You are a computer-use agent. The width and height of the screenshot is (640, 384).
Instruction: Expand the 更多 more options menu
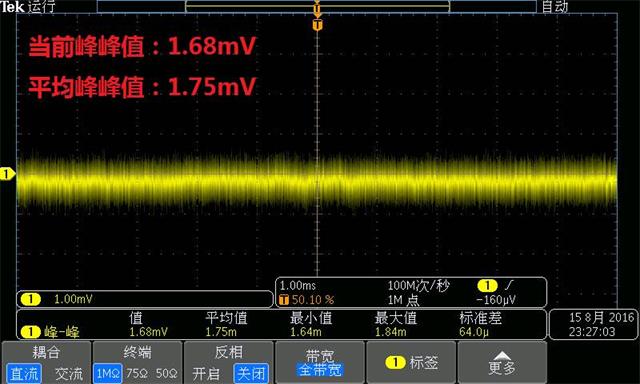point(502,362)
